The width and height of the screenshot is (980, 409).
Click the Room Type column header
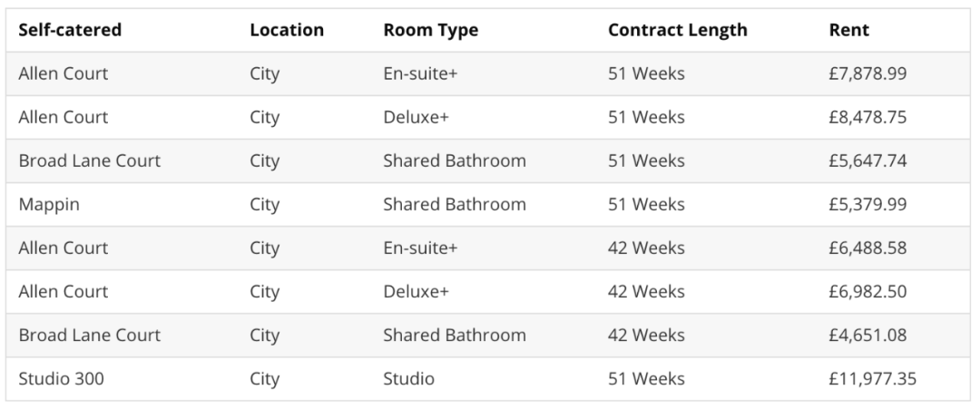coord(431,30)
